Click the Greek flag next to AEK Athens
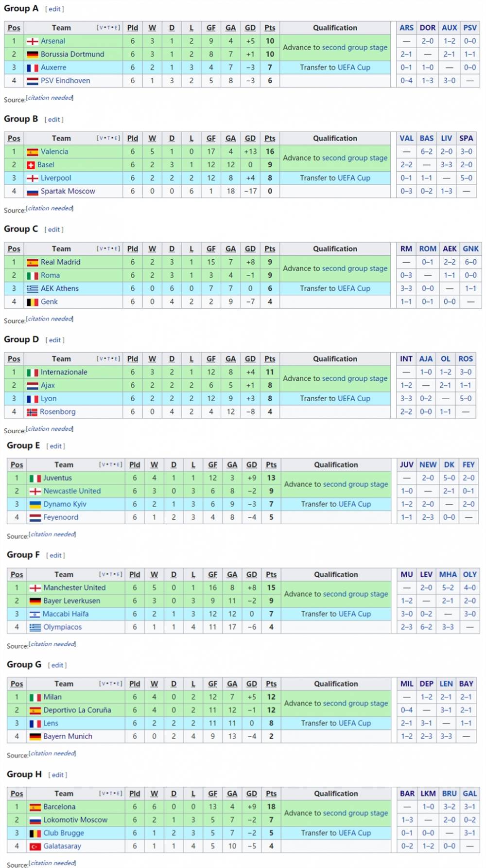486x868 pixels. (33, 289)
